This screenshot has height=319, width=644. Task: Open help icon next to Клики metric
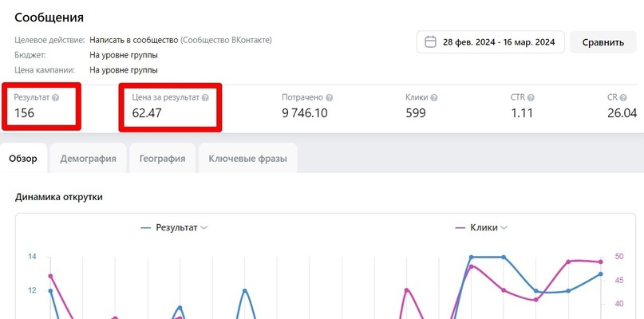[434, 98]
